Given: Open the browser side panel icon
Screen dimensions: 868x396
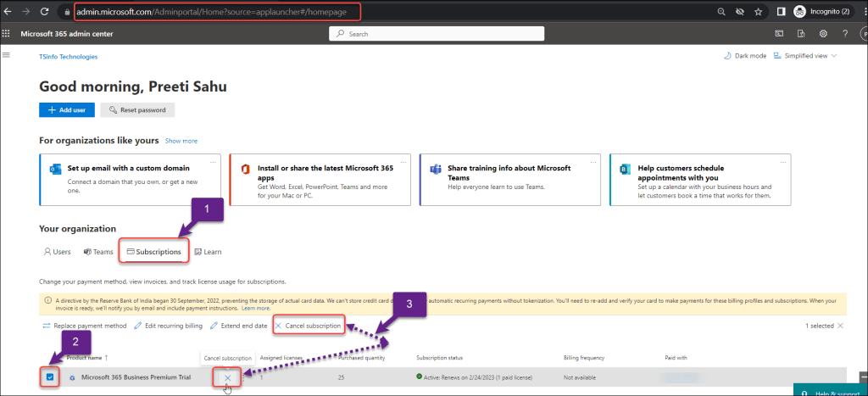Looking at the screenshot, I should [x=781, y=12].
